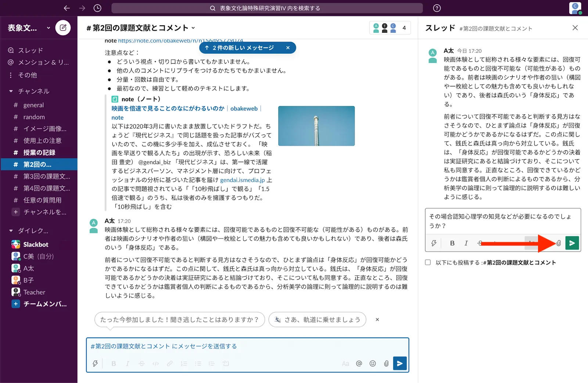Image resolution: width=588 pixels, height=383 pixels.
Task: Click the mention @ icon in channel composer
Action: pyautogui.click(x=359, y=364)
